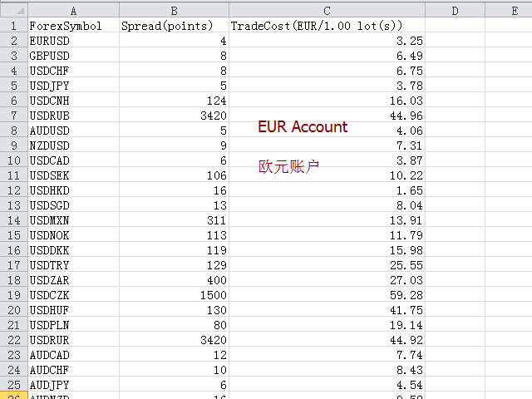532x399 pixels.
Task: Select the GBPUSD cell
Action: click(74, 56)
